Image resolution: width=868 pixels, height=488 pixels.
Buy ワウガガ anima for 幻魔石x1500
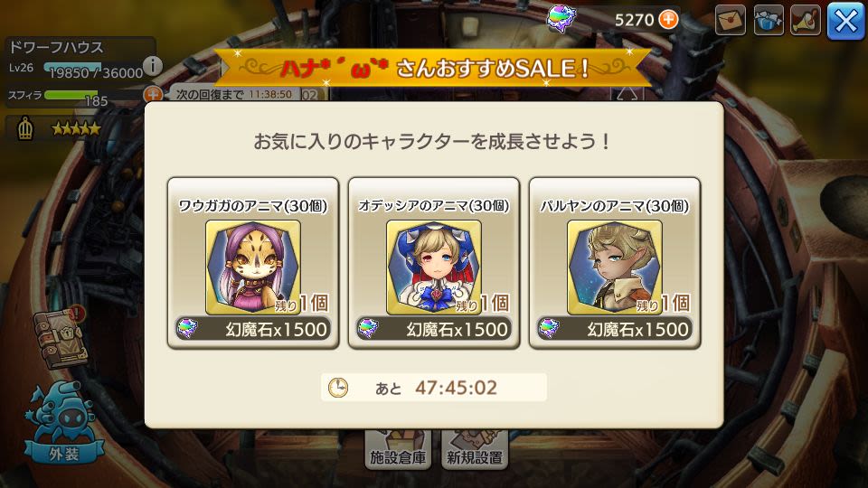(x=253, y=329)
